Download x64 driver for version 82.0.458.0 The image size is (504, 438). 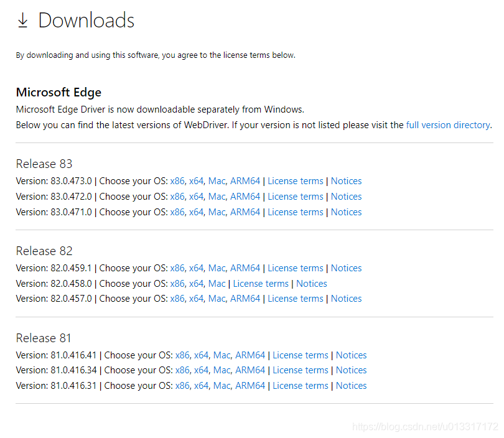coord(197,284)
